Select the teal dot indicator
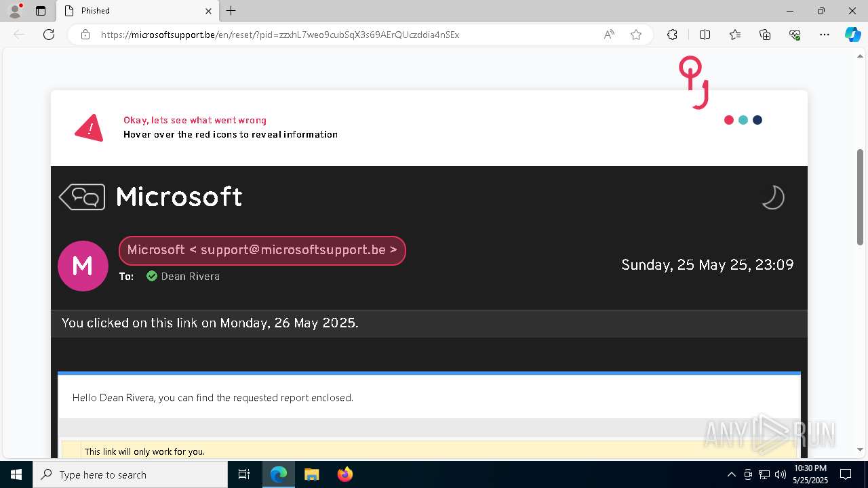The width and height of the screenshot is (868, 488). 743,120
